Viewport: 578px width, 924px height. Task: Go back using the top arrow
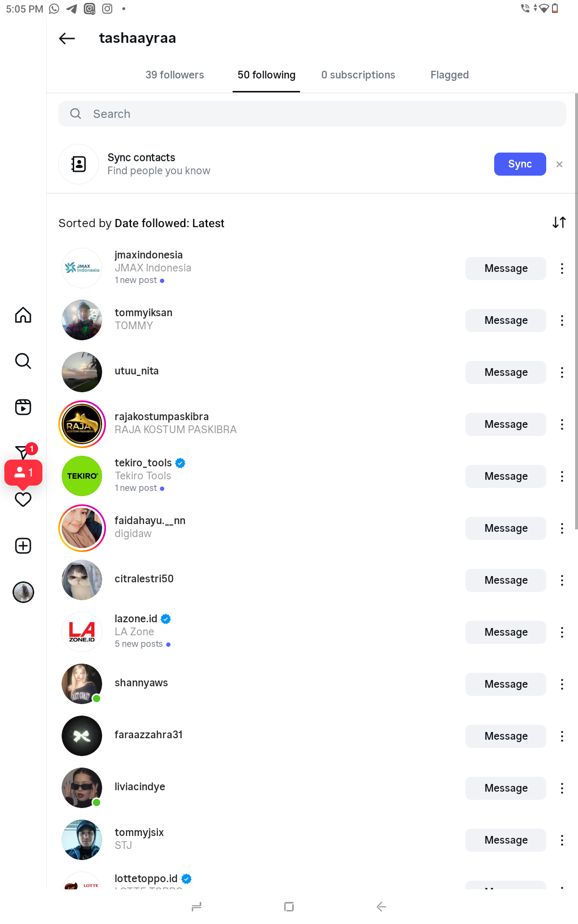(67, 38)
